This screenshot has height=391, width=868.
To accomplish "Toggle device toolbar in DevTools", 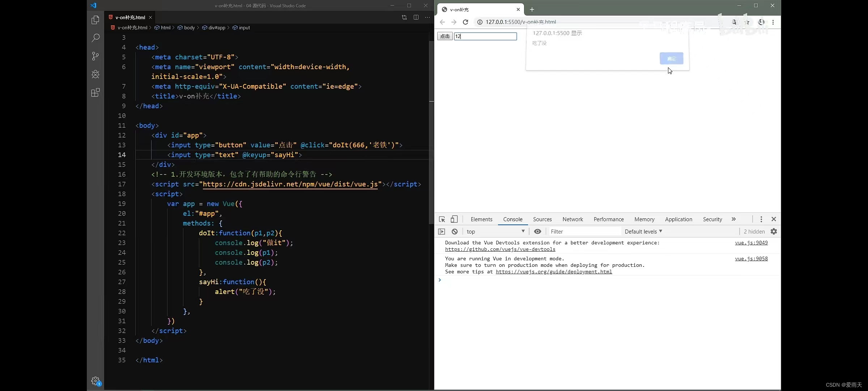I will click(x=454, y=219).
